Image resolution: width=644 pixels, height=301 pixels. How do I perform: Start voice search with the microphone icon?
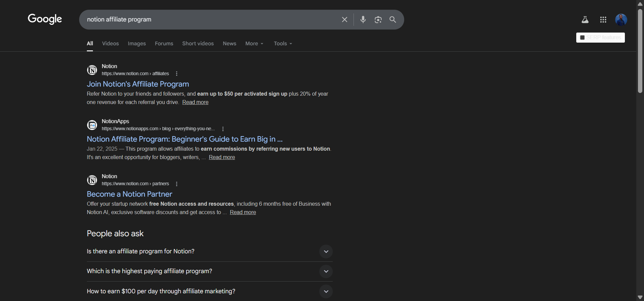click(363, 19)
